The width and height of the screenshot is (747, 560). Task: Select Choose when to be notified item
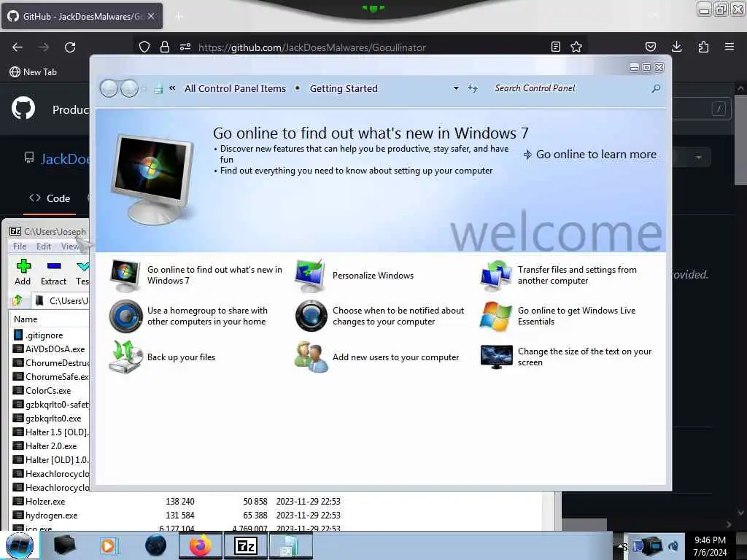click(x=379, y=316)
